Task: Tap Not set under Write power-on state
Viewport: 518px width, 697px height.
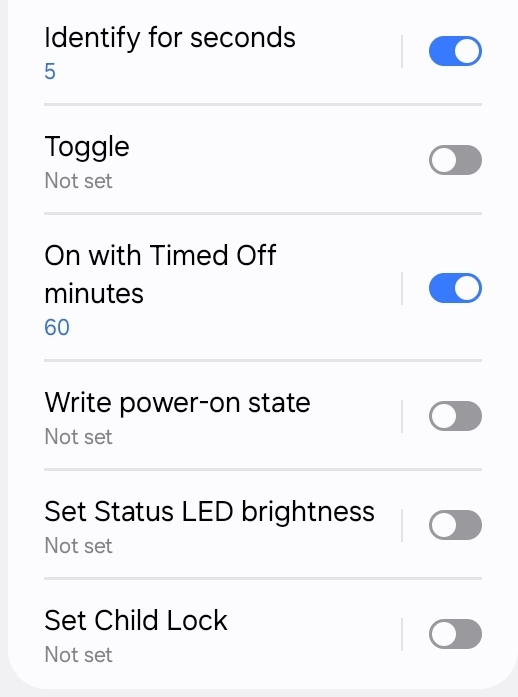Action: [x=78, y=437]
